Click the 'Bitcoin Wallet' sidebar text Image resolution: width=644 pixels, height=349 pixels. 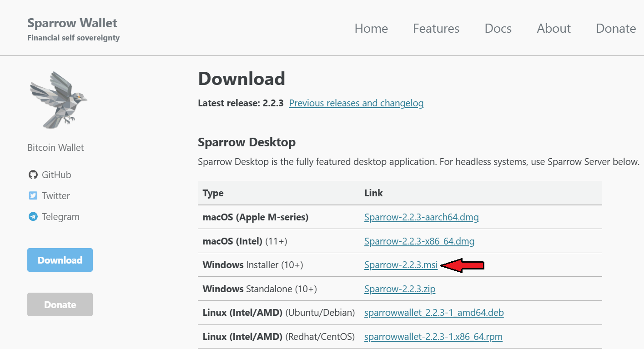pyautogui.click(x=55, y=148)
